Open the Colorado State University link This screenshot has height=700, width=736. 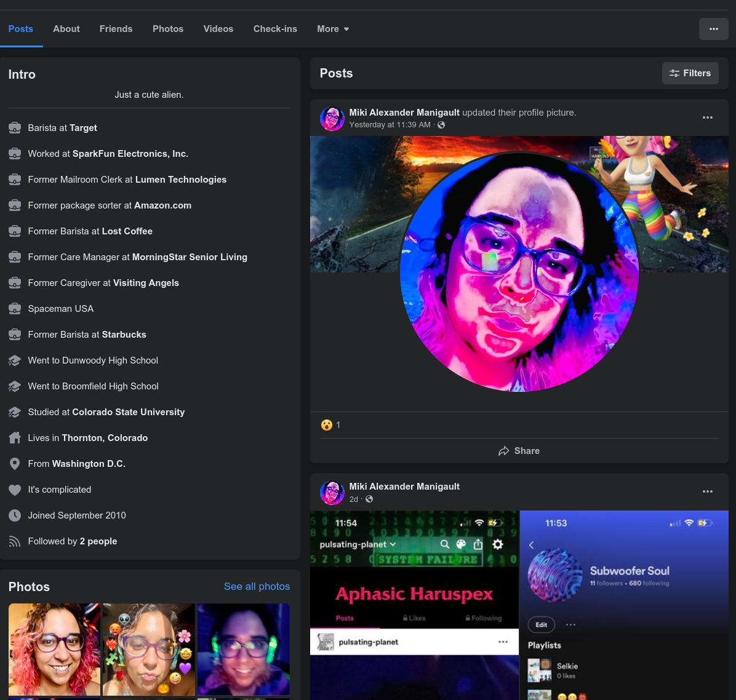click(128, 412)
